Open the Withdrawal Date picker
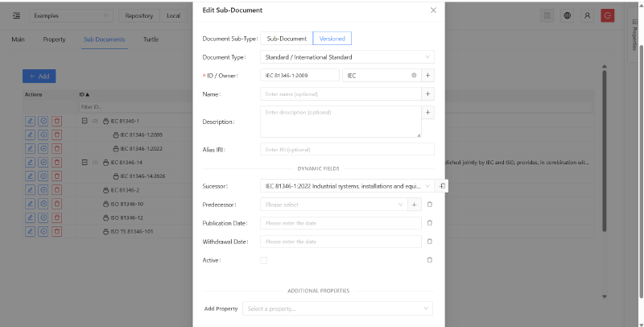The height and width of the screenshot is (327, 644). coord(341,242)
